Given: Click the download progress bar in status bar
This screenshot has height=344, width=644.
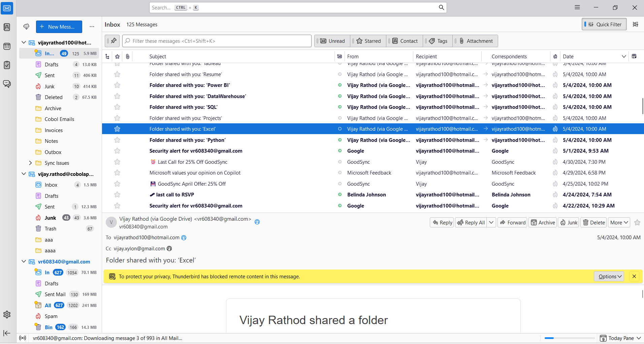Looking at the screenshot, I should tap(569, 338).
